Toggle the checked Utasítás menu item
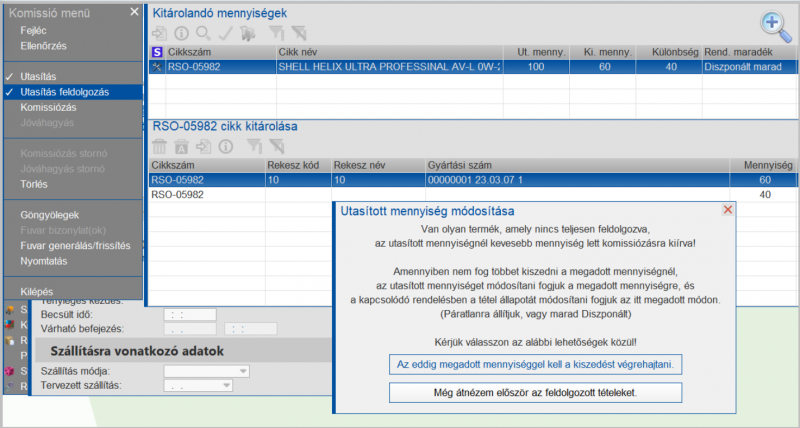This screenshot has width=800, height=428. click(39, 76)
